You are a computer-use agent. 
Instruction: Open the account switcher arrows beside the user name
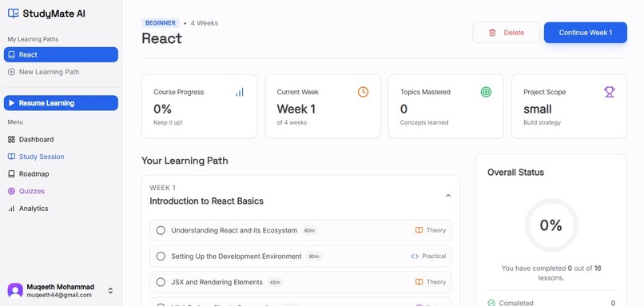(x=110, y=290)
